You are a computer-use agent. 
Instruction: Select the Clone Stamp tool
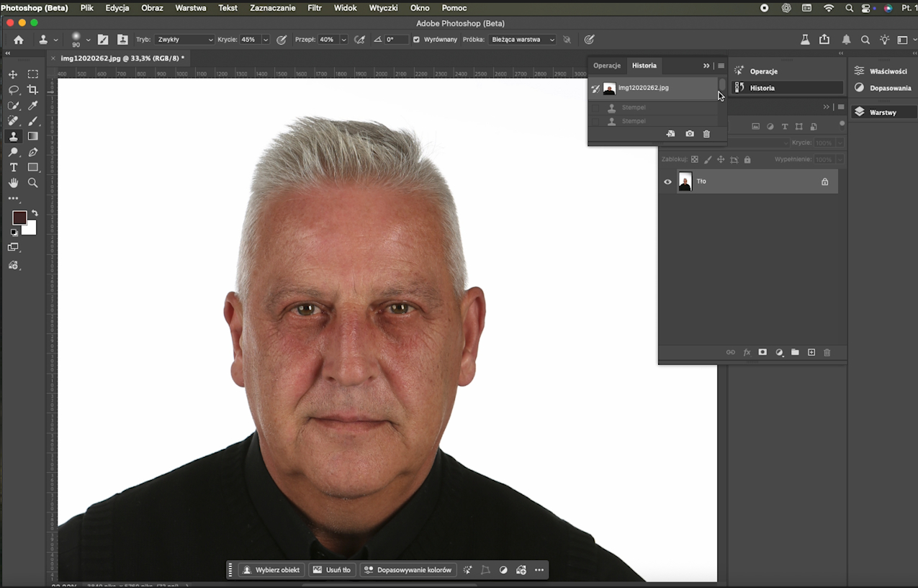[x=13, y=136]
